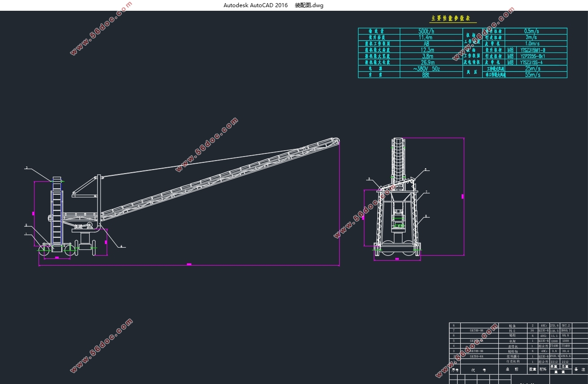Click the 507.2 total weight cell
The image size is (588, 384).
pyautogui.click(x=566, y=326)
